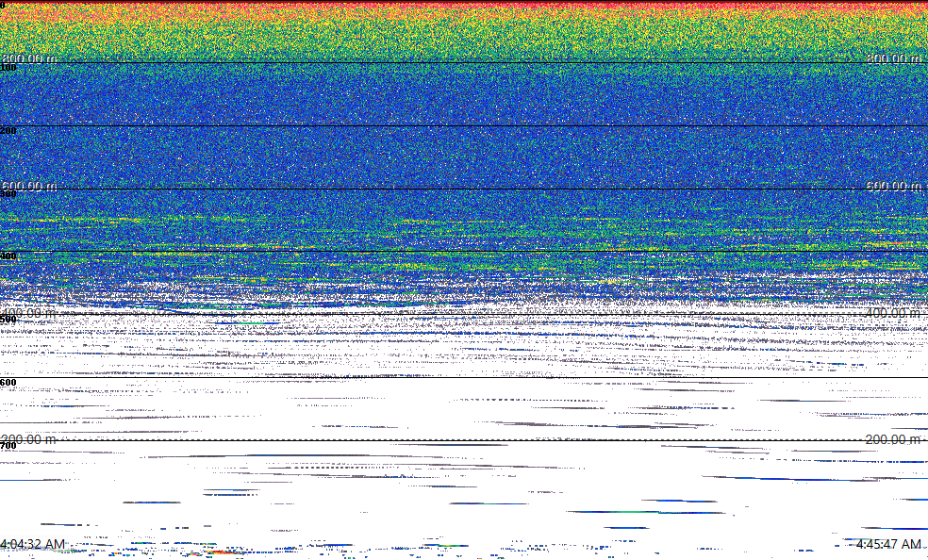Click the 400.00 m label beside the 500 mark
The image size is (928, 560).
click(29, 312)
